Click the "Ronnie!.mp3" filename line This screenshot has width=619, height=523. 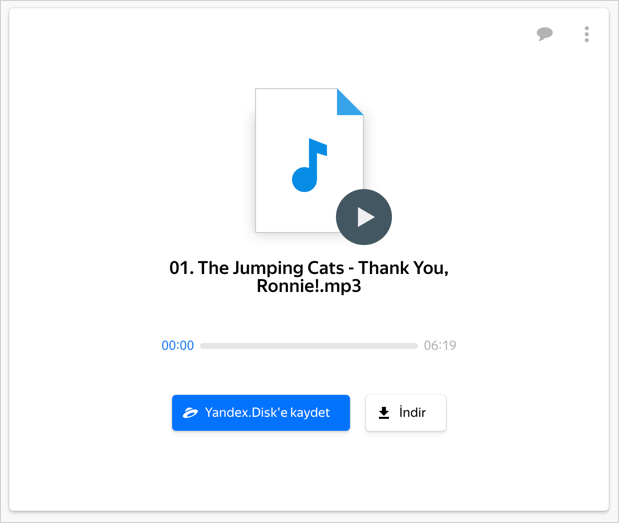pyautogui.click(x=309, y=286)
